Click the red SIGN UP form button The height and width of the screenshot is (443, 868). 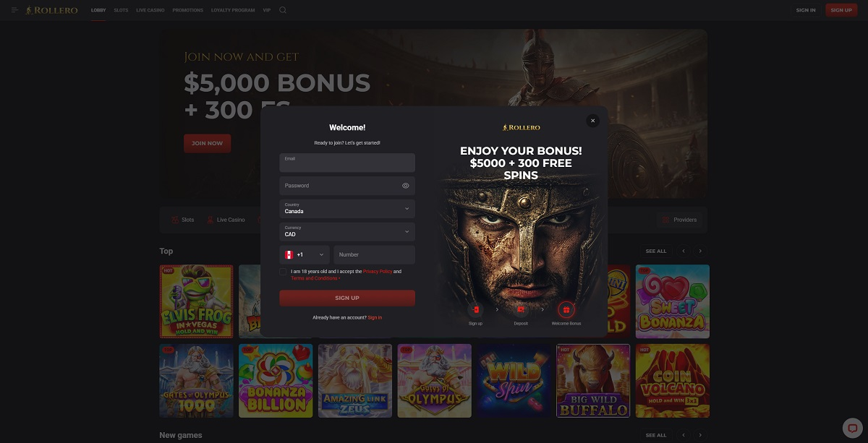coord(347,298)
